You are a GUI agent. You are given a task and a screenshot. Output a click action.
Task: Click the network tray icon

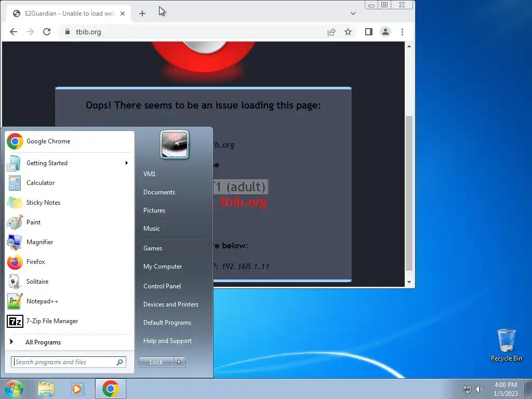coord(467,389)
